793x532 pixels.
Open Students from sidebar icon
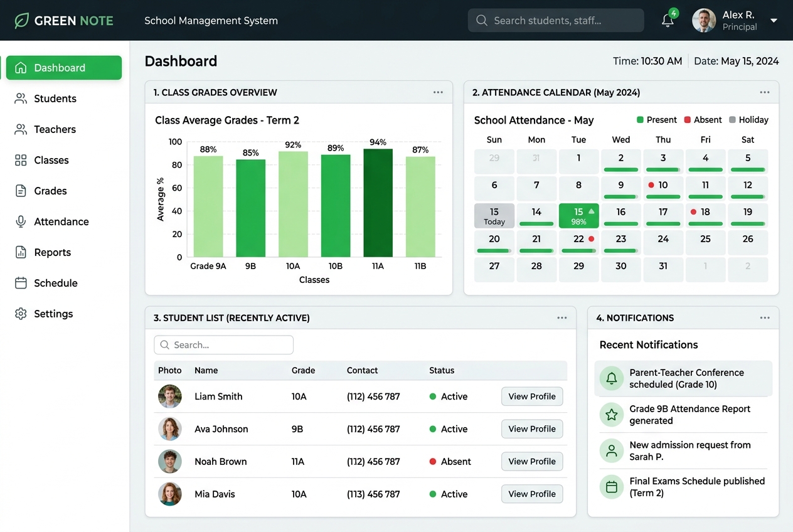coord(21,98)
